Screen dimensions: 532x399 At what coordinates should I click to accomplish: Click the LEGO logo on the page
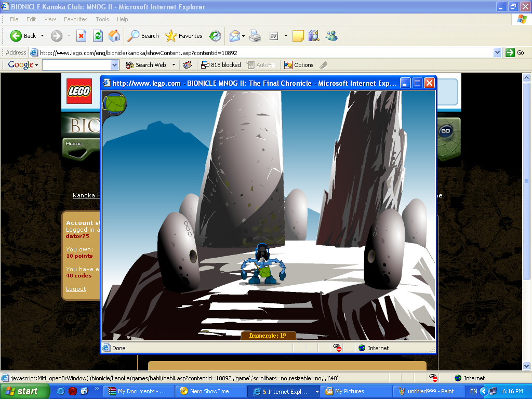[x=79, y=91]
